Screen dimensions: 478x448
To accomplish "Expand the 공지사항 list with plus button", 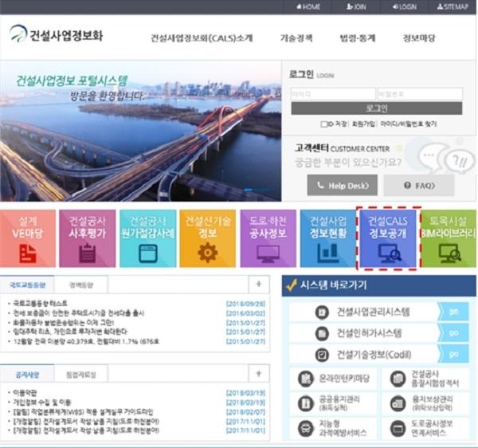I will coord(258,374).
